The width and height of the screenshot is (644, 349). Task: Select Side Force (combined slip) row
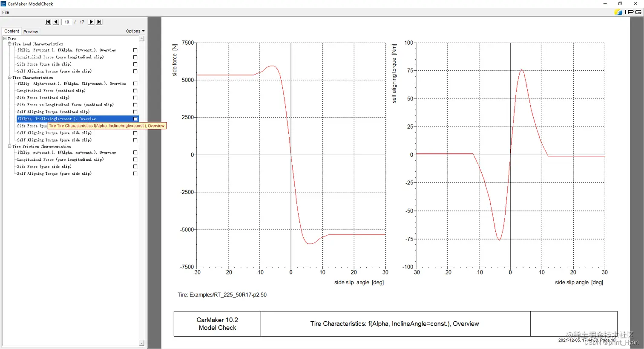(43, 98)
